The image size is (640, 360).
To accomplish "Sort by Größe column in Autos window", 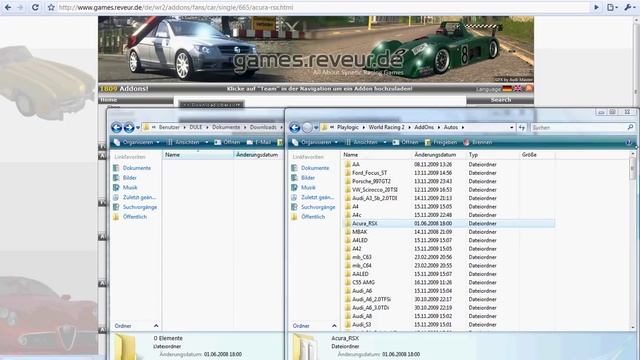I will [537, 155].
